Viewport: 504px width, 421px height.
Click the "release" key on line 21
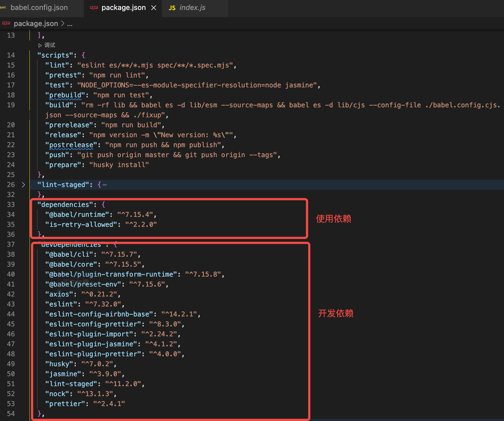pyautogui.click(x=63, y=135)
